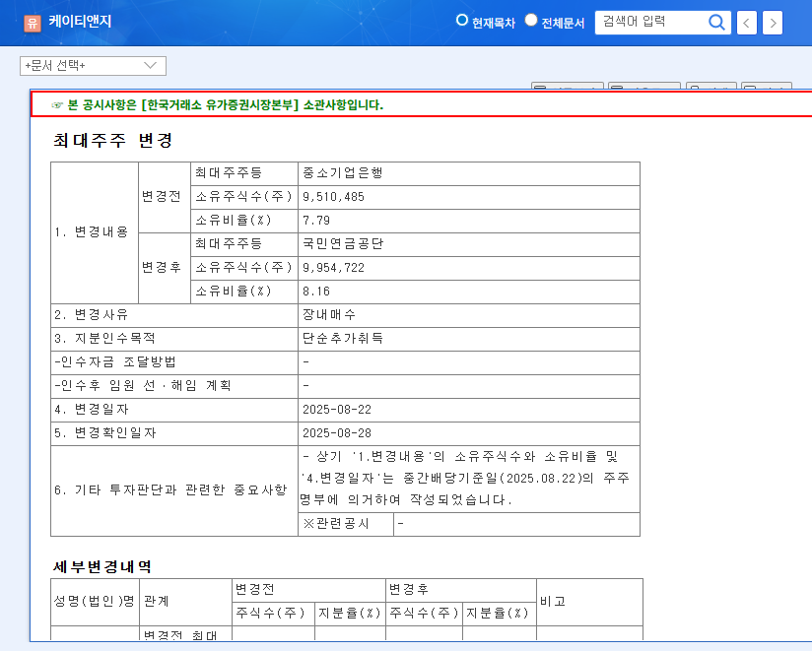
Task: Select the 7.79 ownership ratio
Action: pyautogui.click(x=316, y=221)
